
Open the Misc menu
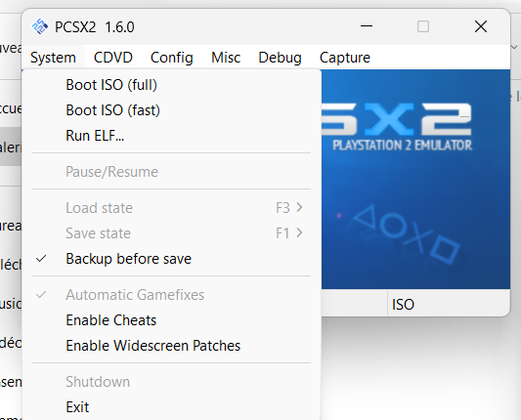[226, 58]
